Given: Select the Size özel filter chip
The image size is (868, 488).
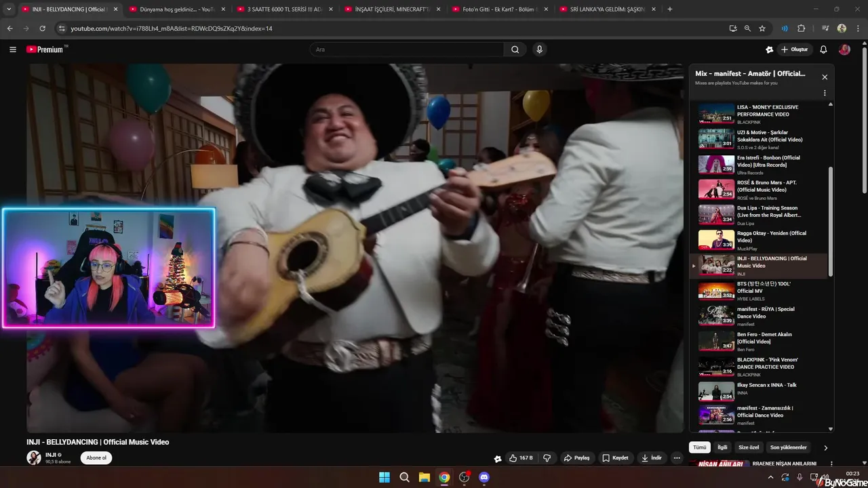Looking at the screenshot, I should 749,447.
